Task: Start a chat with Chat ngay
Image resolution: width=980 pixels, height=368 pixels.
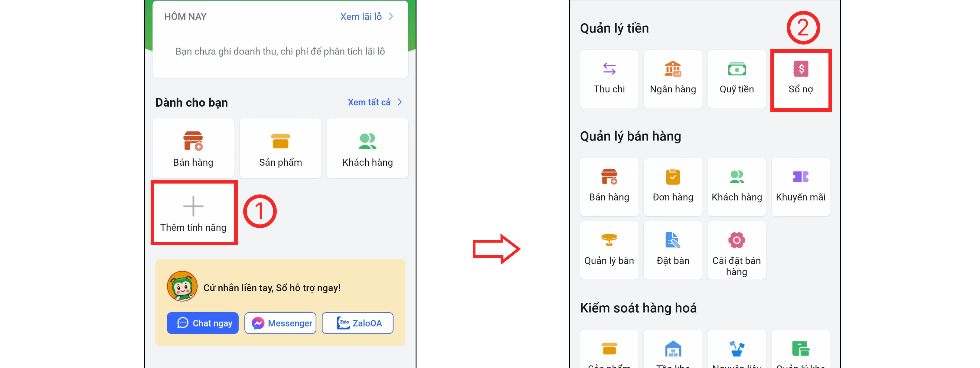Action: pyautogui.click(x=203, y=323)
